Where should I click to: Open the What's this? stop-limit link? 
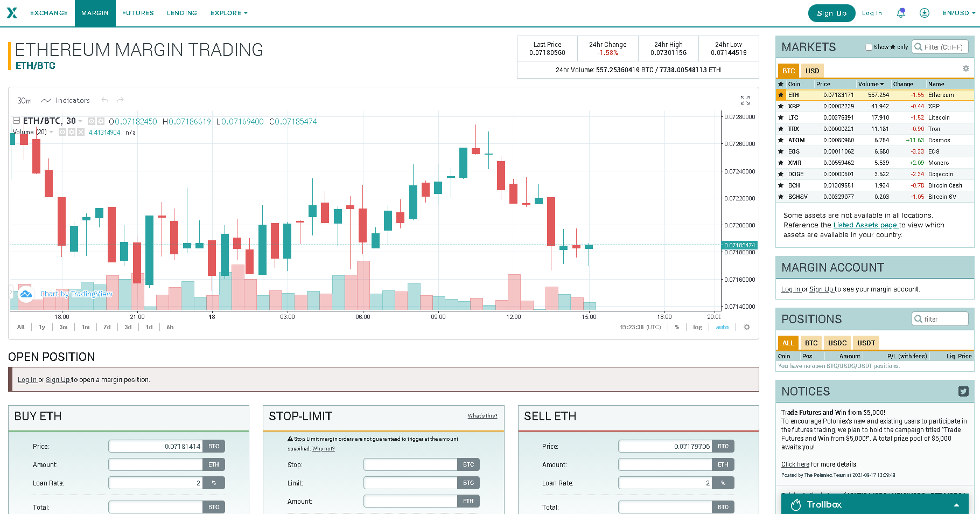tap(482, 416)
